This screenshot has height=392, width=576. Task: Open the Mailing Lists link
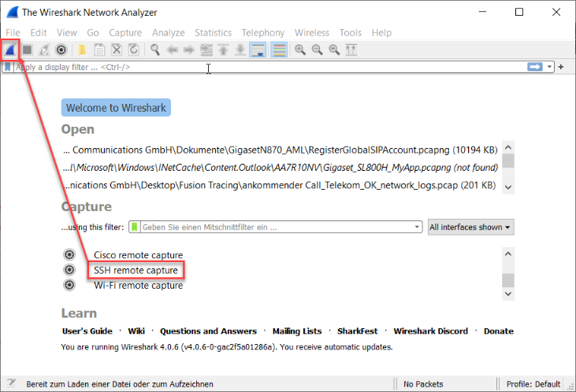pos(297,331)
